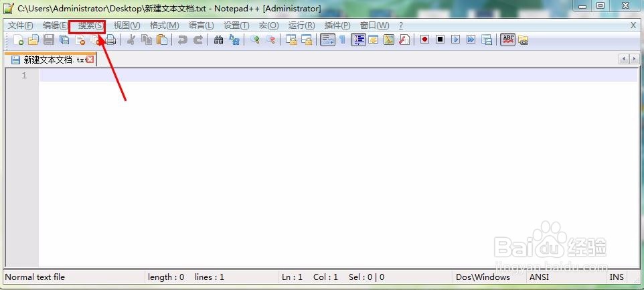Click the length : 0 status entry
Image resolution: width=644 pixels, height=290 pixels.
tap(166, 277)
